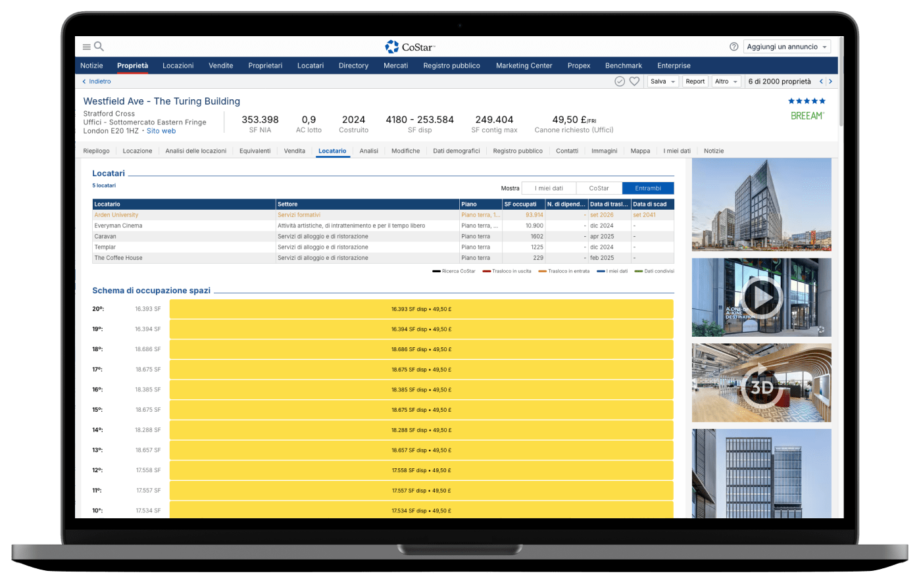Show only 'I miei dati' tenants
The image size is (921, 588).
point(549,188)
